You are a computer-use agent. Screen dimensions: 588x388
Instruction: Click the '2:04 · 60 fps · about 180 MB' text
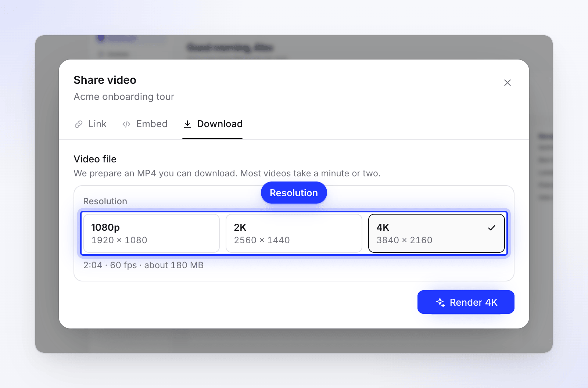(x=143, y=265)
